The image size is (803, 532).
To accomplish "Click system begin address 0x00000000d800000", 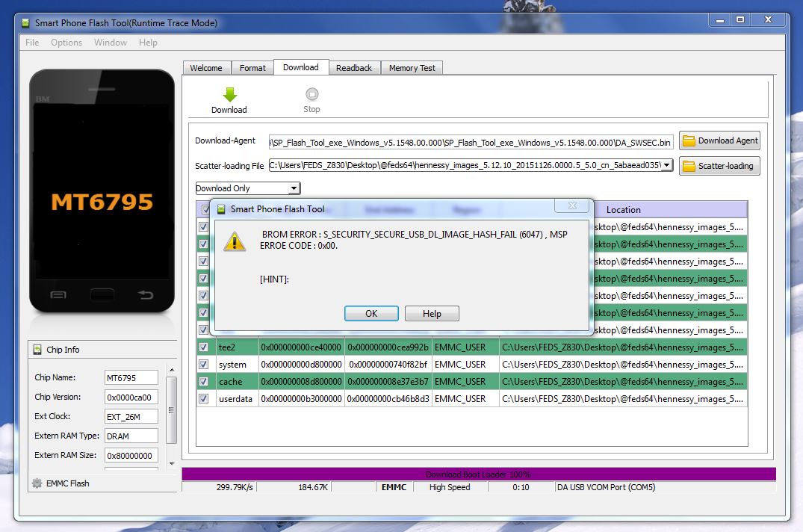I will pos(302,365).
